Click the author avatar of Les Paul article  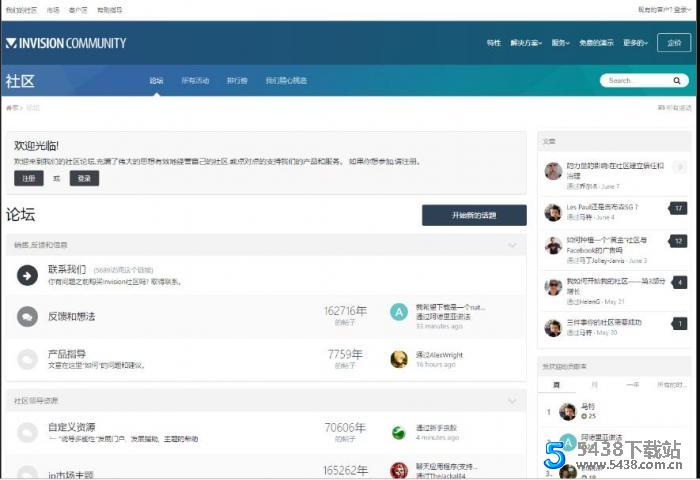point(553,212)
